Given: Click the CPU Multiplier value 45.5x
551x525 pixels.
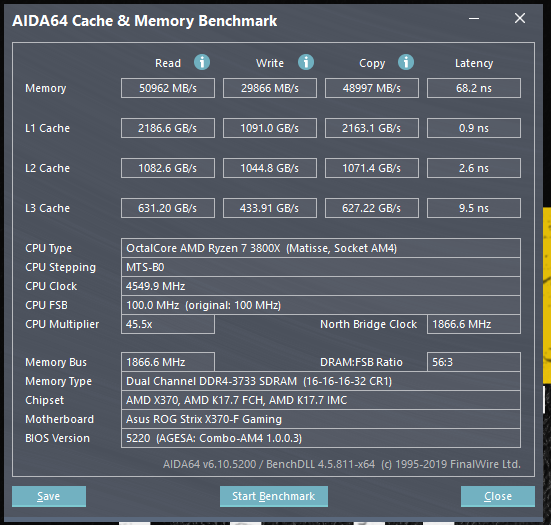Looking at the screenshot, I should pos(168,324).
